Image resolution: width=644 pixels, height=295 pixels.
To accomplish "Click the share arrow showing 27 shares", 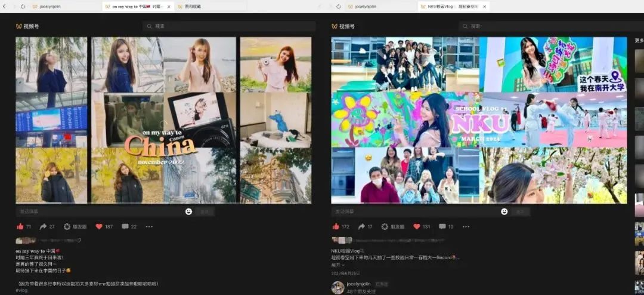I will [x=44, y=226].
